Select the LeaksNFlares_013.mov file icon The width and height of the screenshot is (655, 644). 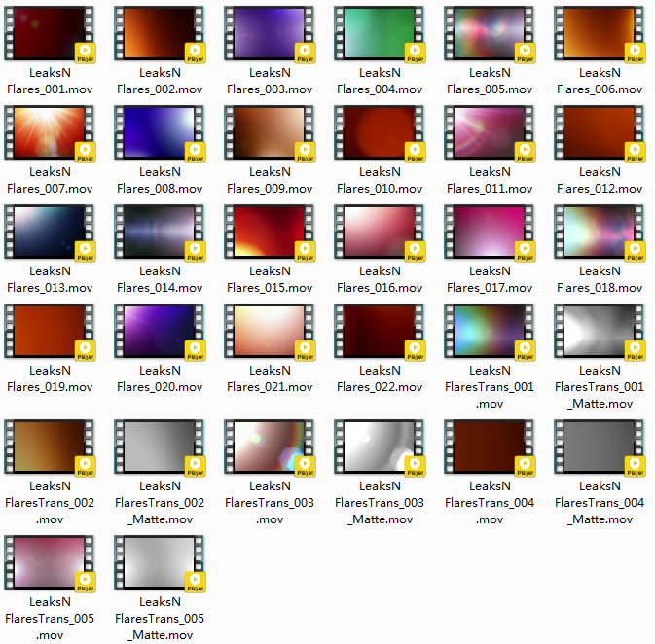point(49,232)
